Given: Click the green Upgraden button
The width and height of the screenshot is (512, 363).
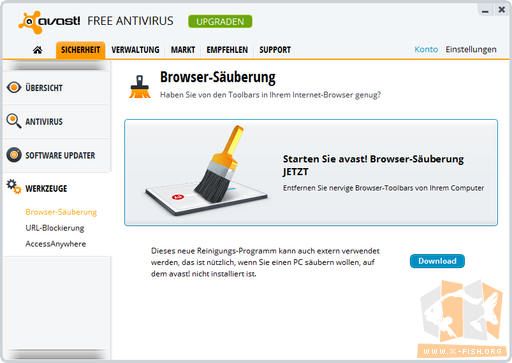Looking at the screenshot, I should 220,22.
